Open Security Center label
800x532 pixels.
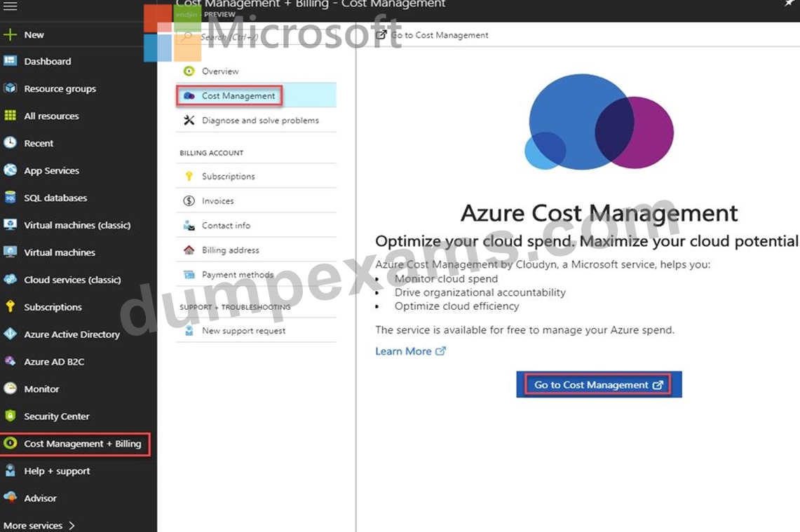pyautogui.click(x=57, y=416)
